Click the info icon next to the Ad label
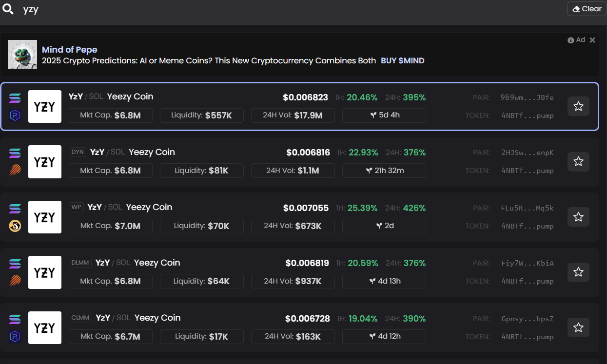 pos(570,39)
